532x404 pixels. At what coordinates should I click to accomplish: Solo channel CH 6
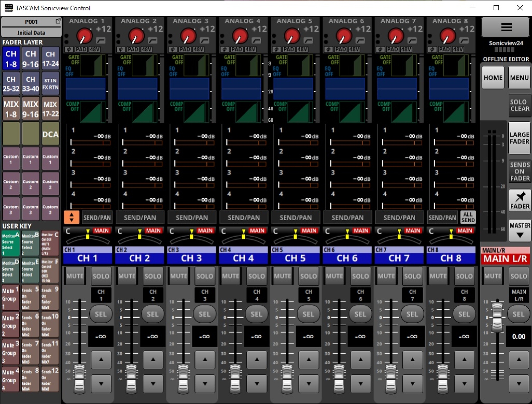(360, 276)
